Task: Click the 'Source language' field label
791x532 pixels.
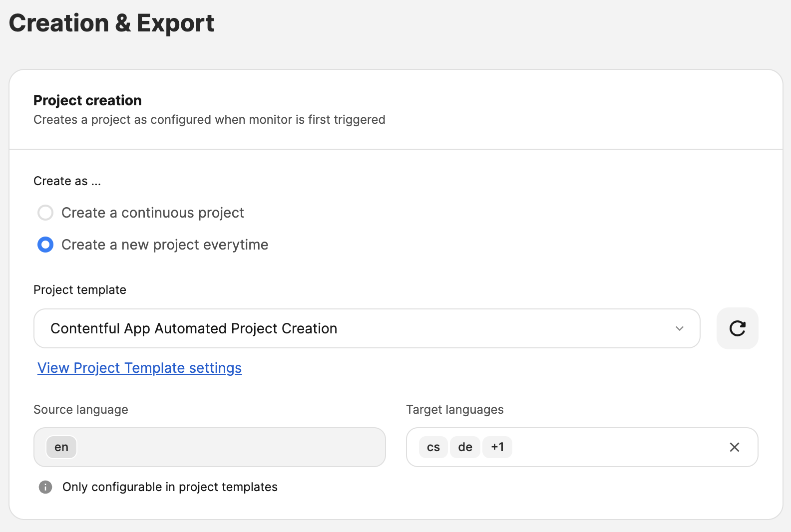Action: point(81,410)
